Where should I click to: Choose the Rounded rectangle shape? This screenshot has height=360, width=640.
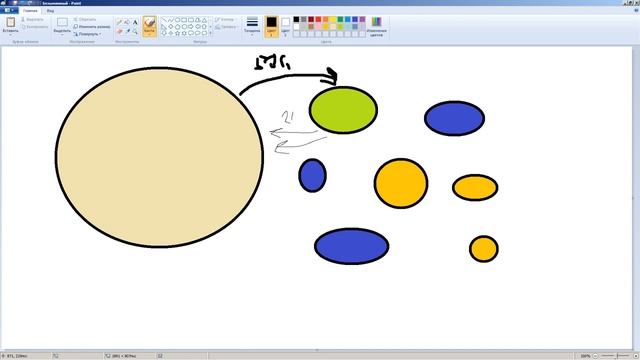[x=191, y=20]
